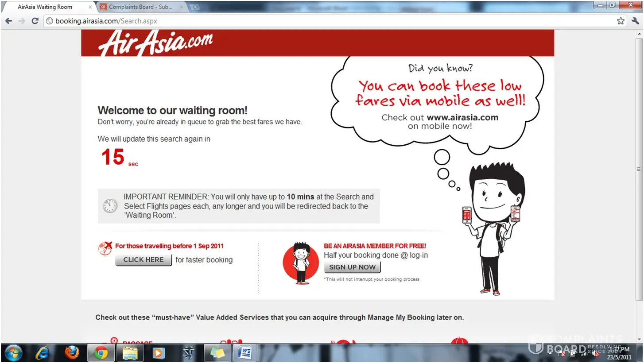This screenshot has height=363, width=644.
Task: Click the AirAsia.com logo
Action: [155, 42]
